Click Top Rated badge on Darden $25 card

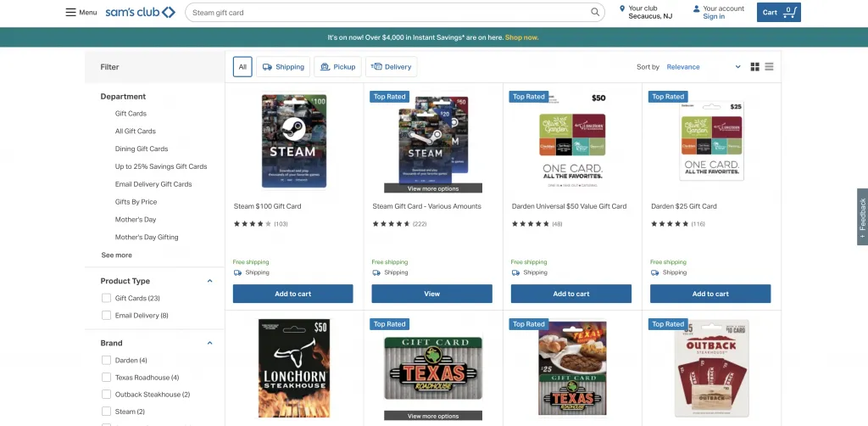(668, 97)
